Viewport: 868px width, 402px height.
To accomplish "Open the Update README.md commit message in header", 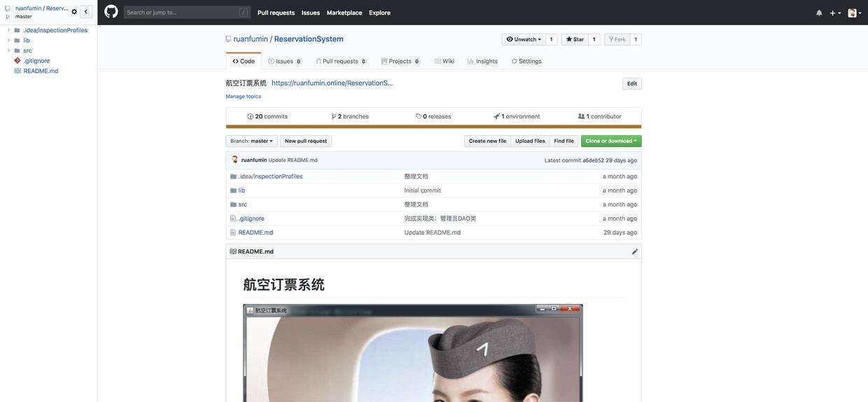I will tap(293, 160).
